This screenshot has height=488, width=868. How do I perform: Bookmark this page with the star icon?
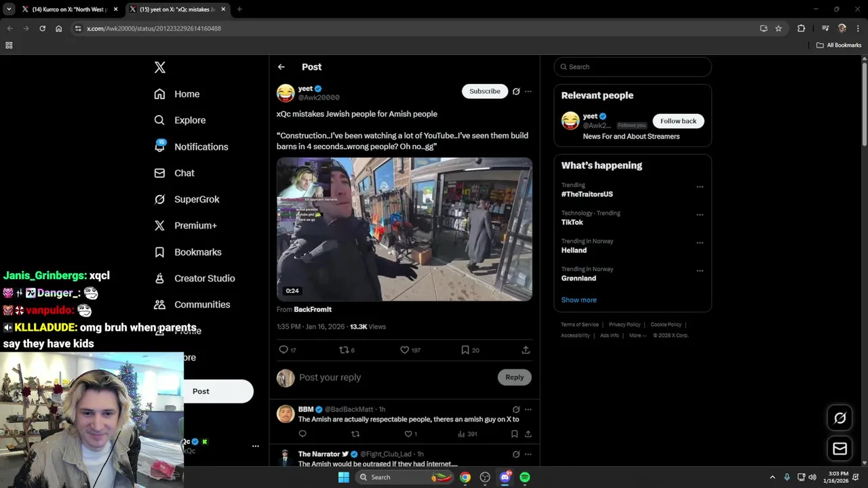coord(778,28)
